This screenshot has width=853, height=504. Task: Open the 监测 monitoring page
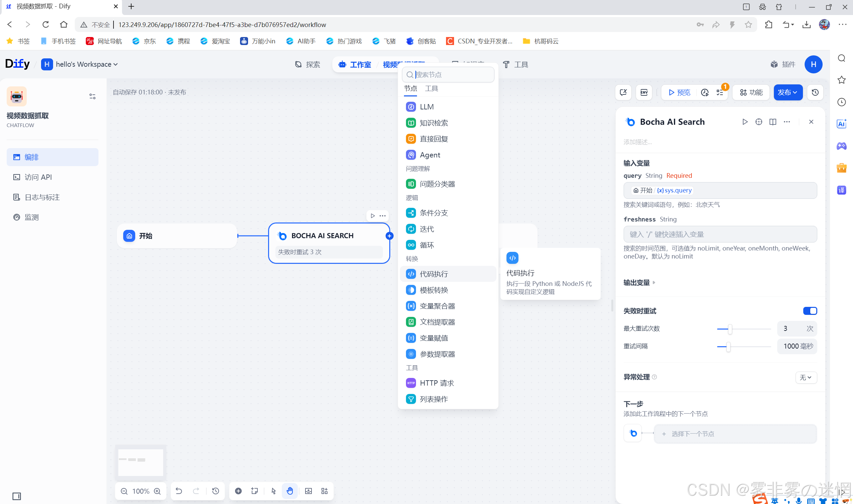(52, 217)
